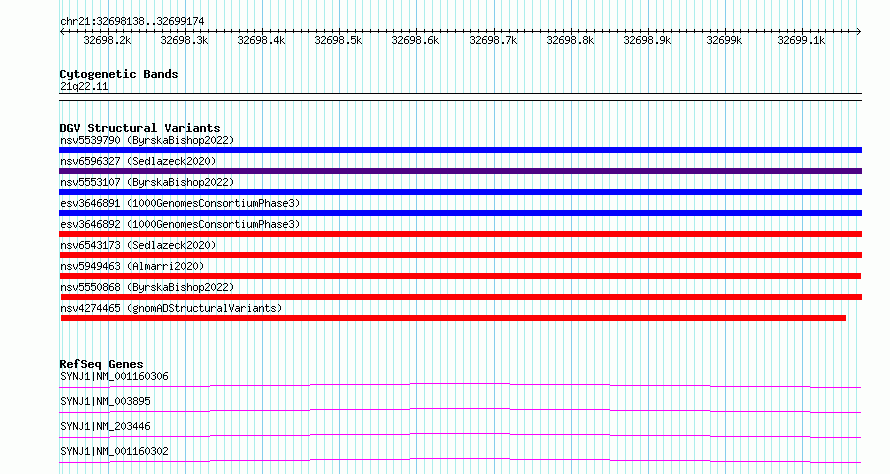Viewport: 890px width, 474px height.
Task: Click the chr21:32698138..32699174 coordinate label
Action: point(132,22)
